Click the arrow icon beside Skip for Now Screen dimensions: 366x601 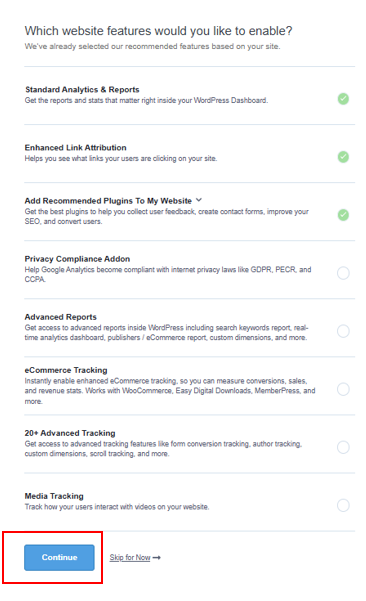coord(156,558)
